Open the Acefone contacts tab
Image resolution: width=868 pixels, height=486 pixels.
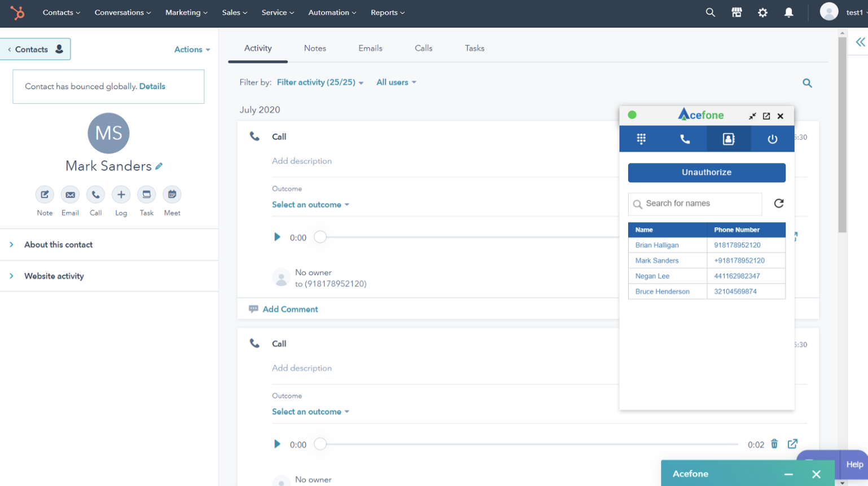(x=729, y=139)
